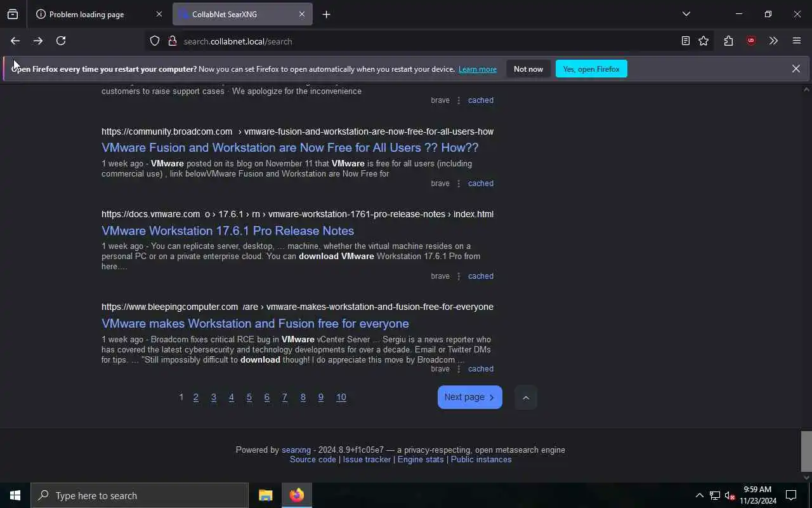Go to results page 4

click(x=232, y=398)
